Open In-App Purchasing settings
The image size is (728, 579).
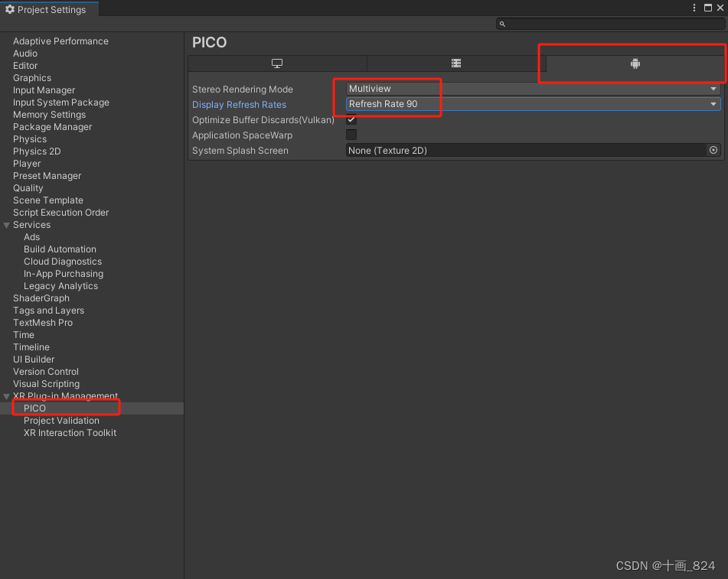click(64, 274)
